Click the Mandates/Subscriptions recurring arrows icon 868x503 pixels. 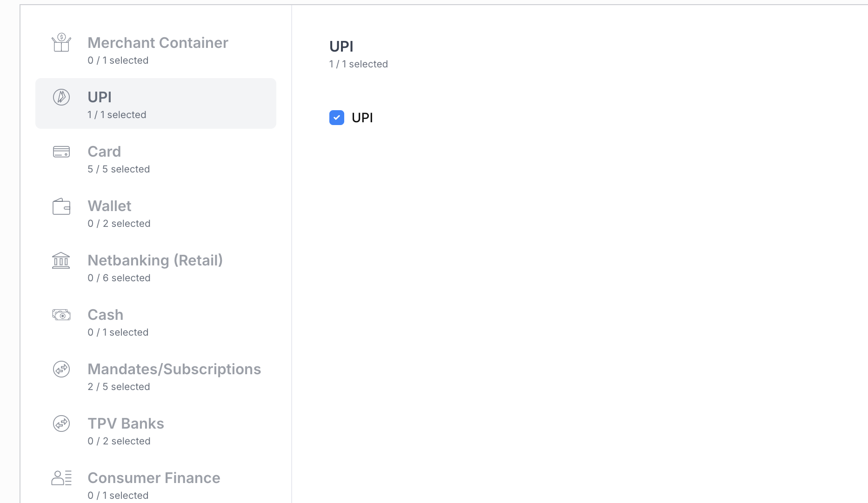pos(61,369)
